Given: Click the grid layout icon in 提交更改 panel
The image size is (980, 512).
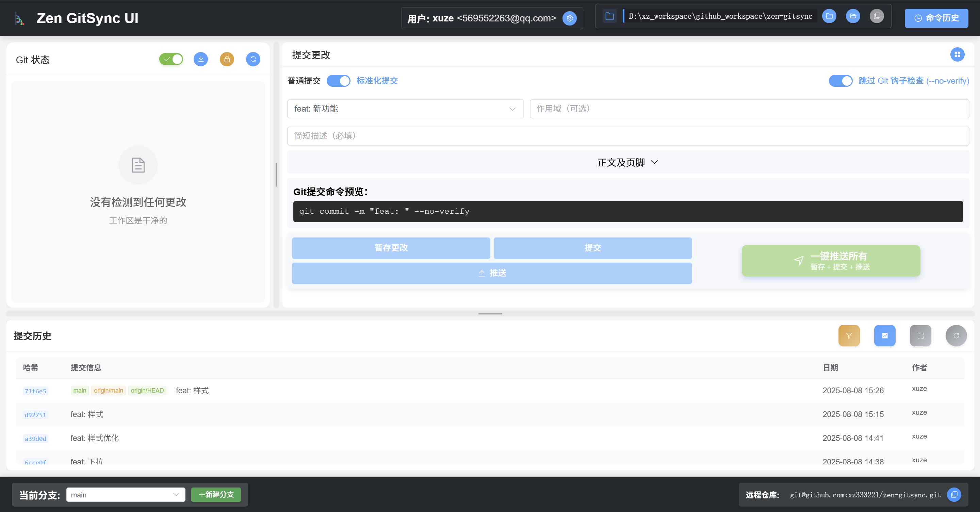Looking at the screenshot, I should tap(958, 54).
